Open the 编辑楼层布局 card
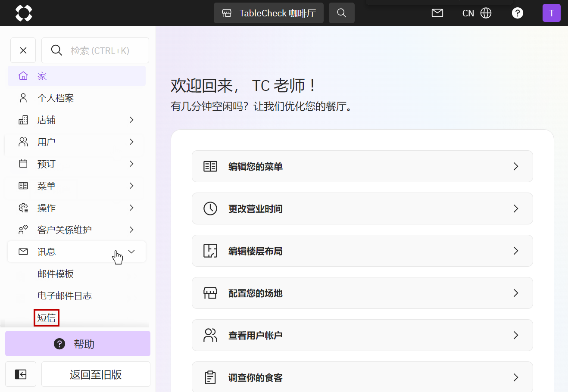Screen dimensions: 568x392 (362, 251)
